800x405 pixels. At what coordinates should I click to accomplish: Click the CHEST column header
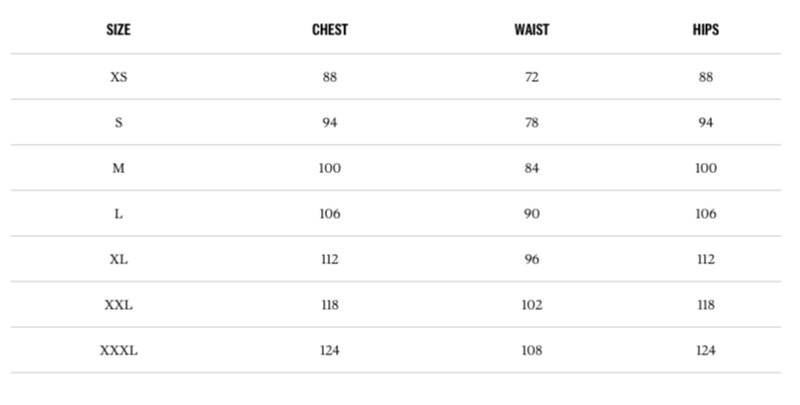tap(330, 30)
